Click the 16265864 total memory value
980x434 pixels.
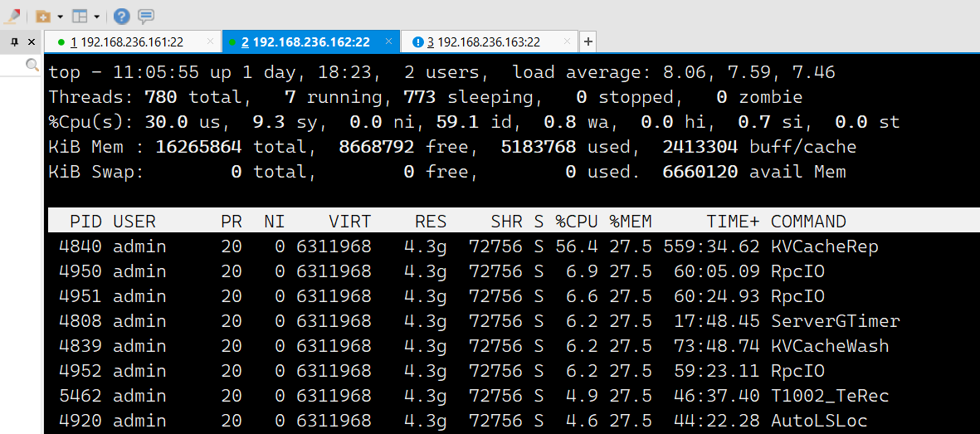[199, 147]
